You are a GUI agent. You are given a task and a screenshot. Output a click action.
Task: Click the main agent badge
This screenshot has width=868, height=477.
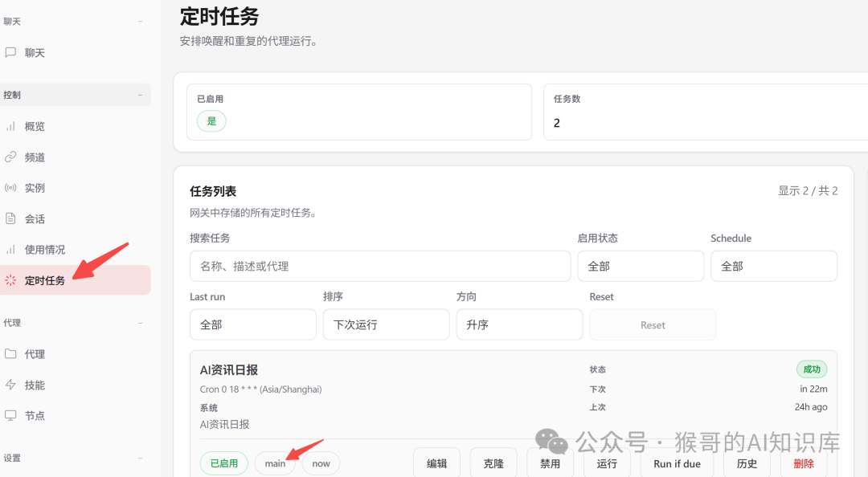(275, 463)
